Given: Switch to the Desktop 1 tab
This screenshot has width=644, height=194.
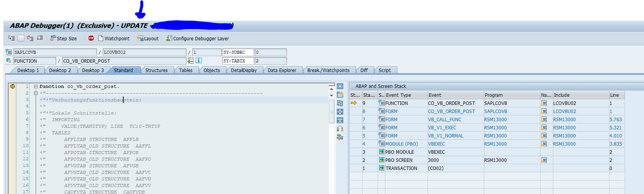Looking at the screenshot, I should [x=28, y=70].
